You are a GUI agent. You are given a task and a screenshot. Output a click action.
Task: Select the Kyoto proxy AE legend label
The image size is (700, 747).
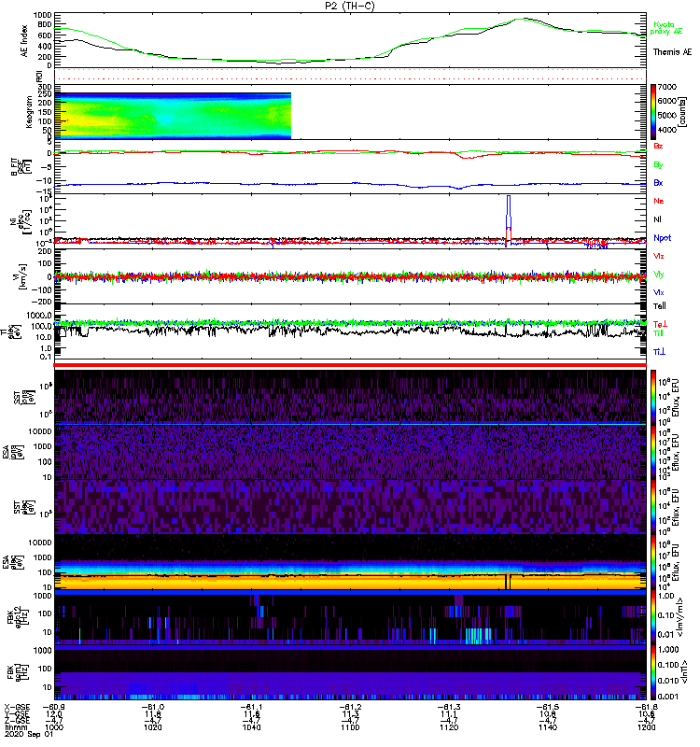pos(665,28)
